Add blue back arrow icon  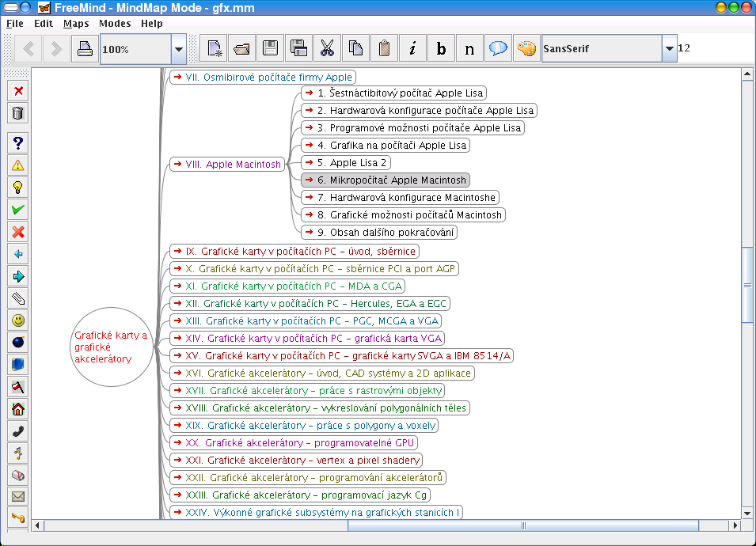click(18, 254)
